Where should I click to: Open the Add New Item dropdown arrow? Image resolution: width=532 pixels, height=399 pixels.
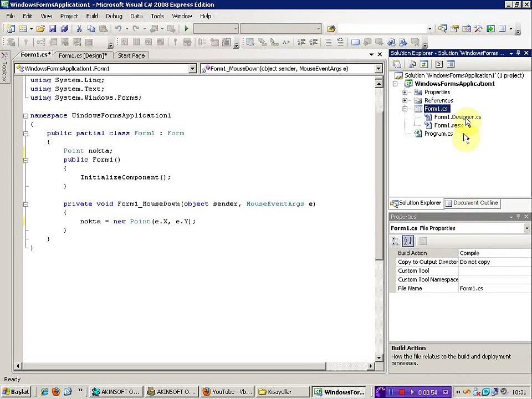click(x=31, y=29)
